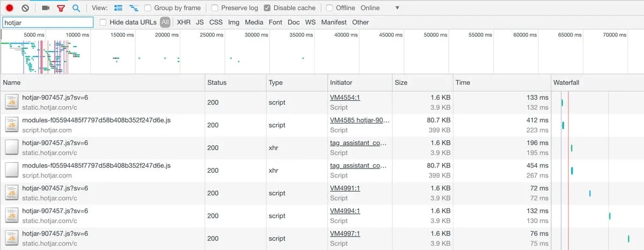Click the 10000 ms overview timeline marker
The image size is (644, 250).
click(77, 35)
